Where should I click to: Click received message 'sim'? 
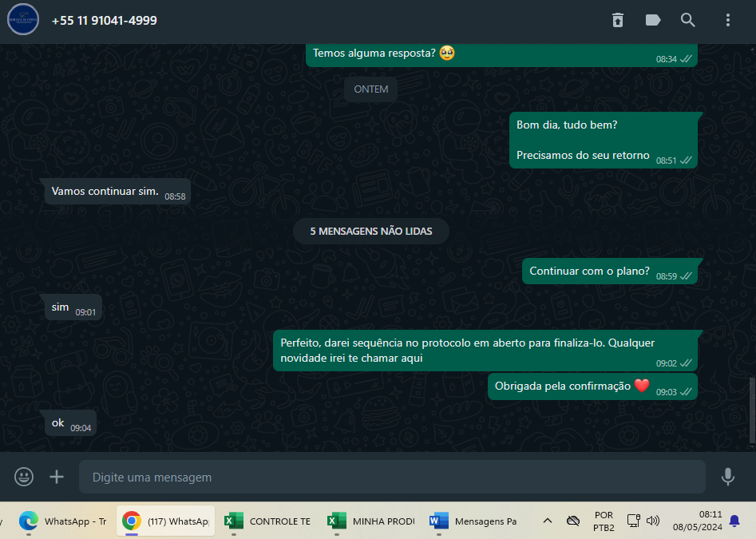point(73,307)
